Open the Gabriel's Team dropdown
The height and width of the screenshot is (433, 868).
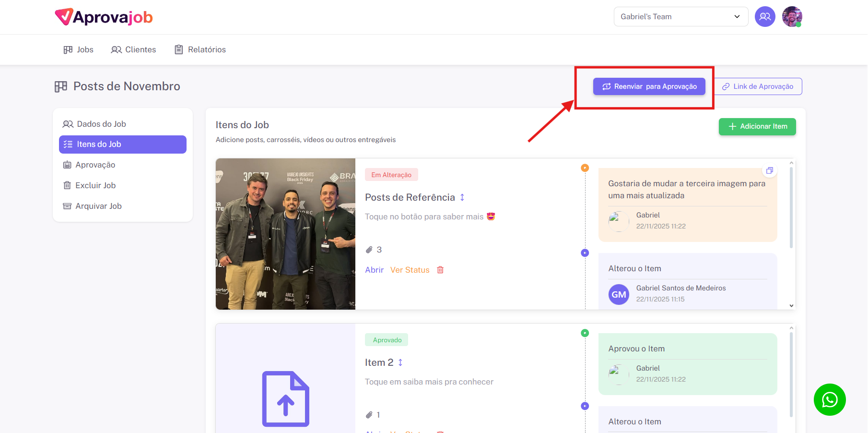[x=680, y=17]
